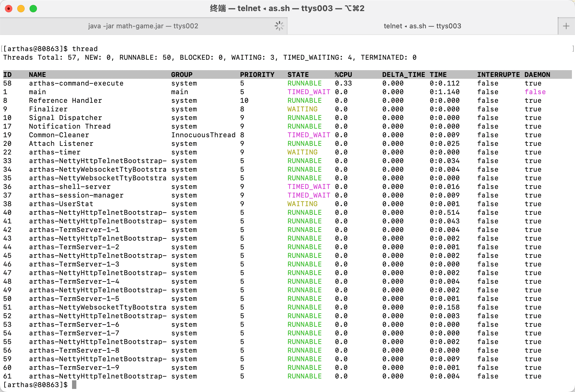Click the GROUP column header
575x392 pixels.
pyautogui.click(x=182, y=74)
